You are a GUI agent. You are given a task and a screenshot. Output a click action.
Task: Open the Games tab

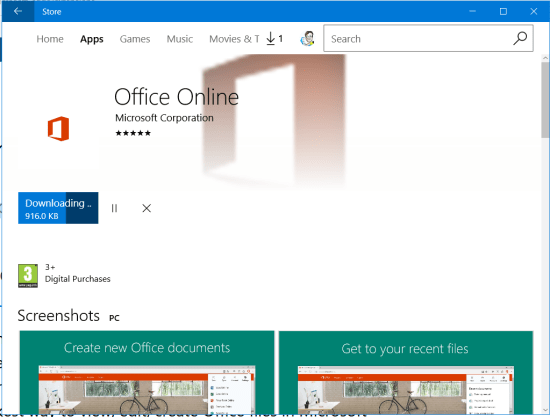135,39
